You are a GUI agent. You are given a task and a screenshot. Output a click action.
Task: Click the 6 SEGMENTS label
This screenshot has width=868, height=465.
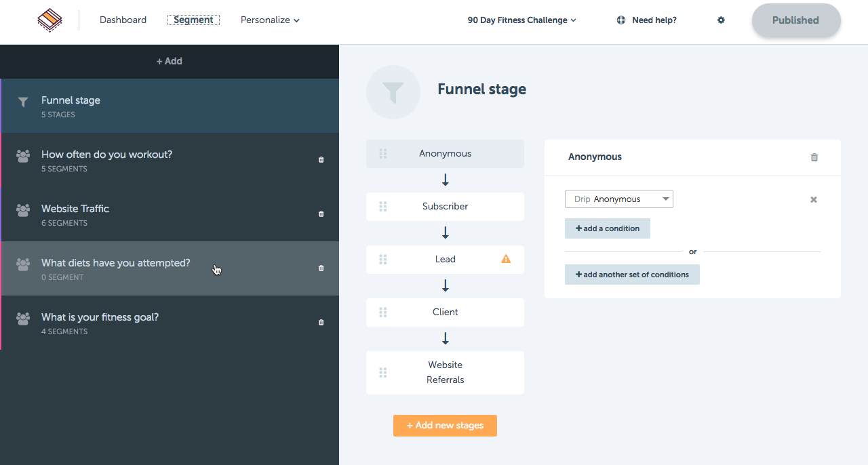64,223
